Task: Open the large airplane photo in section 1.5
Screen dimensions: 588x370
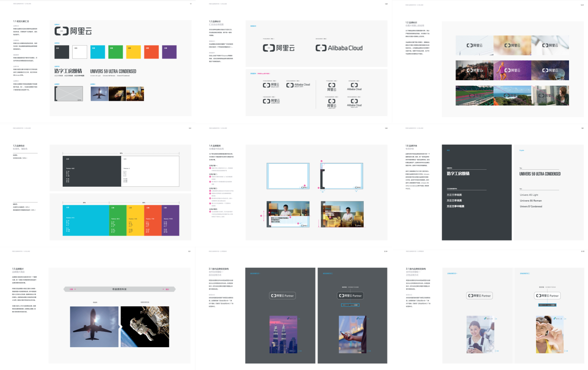Action: tap(95, 327)
